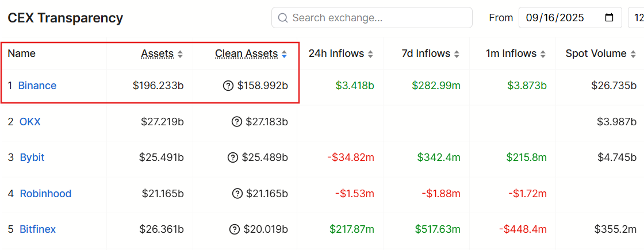Click the Bitfinex Clean Assets help icon
The height and width of the screenshot is (250, 644).
pyautogui.click(x=234, y=229)
